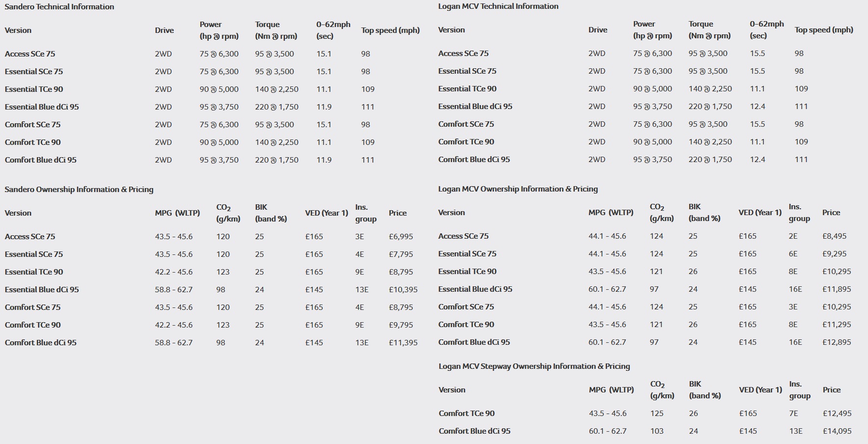Click the Logan MCV Technical Information heading
Image resolution: width=868 pixels, height=444 pixels.
(x=498, y=6)
